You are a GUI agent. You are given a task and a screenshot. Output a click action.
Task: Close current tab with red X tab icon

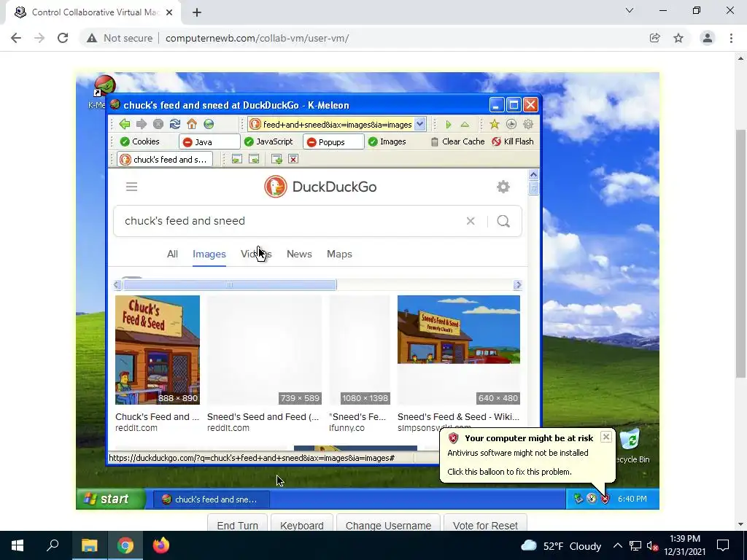point(293,159)
